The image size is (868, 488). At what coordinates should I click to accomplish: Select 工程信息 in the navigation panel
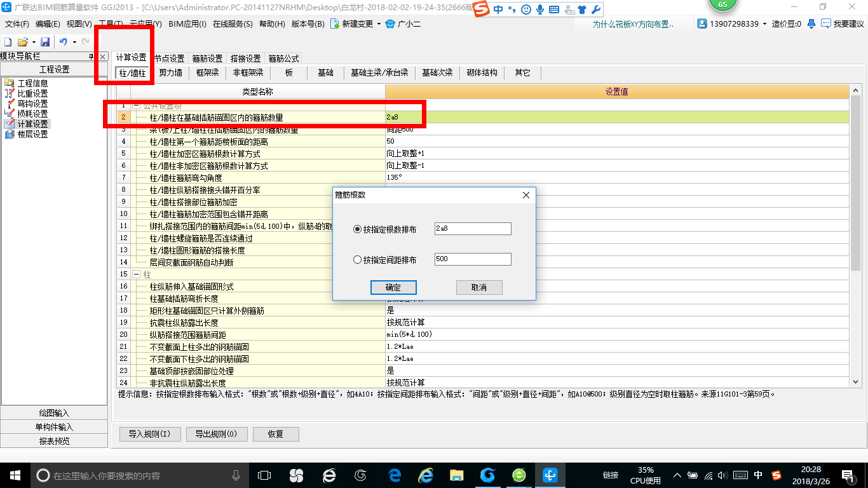tap(32, 83)
